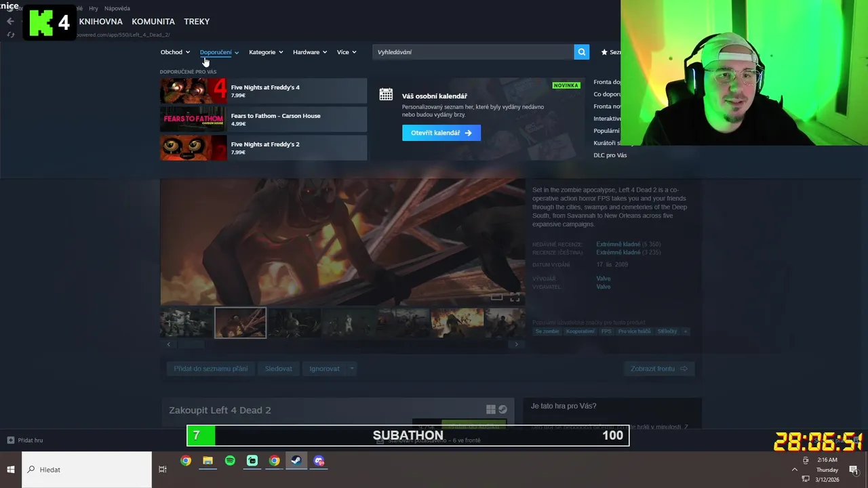Screen dimensions: 868x488
Task: Show hidden system tray icons
Action: (795, 470)
